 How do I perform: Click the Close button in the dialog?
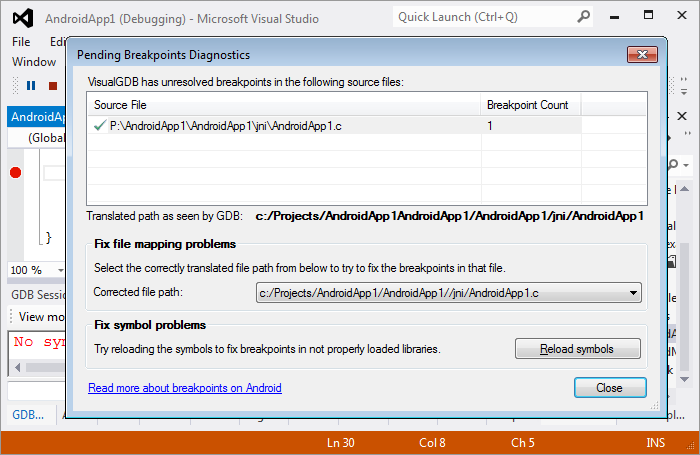point(610,388)
